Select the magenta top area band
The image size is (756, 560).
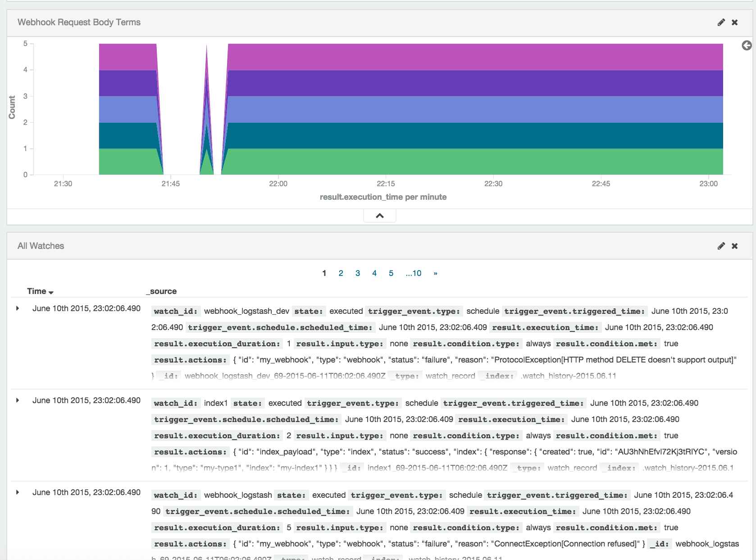coord(473,57)
